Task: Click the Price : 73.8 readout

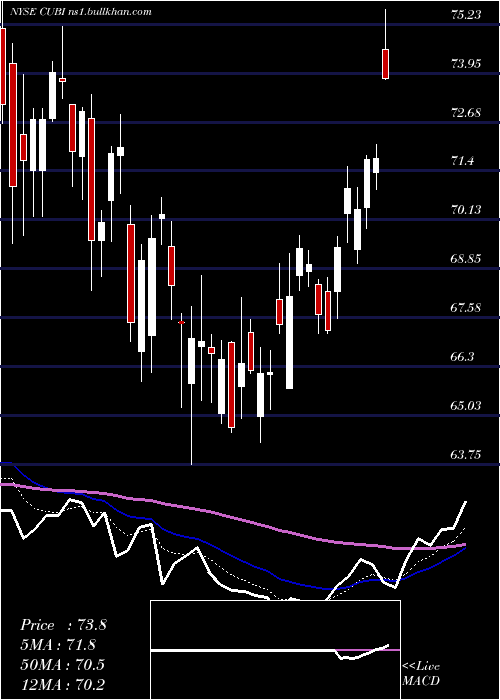Action: coord(63,625)
